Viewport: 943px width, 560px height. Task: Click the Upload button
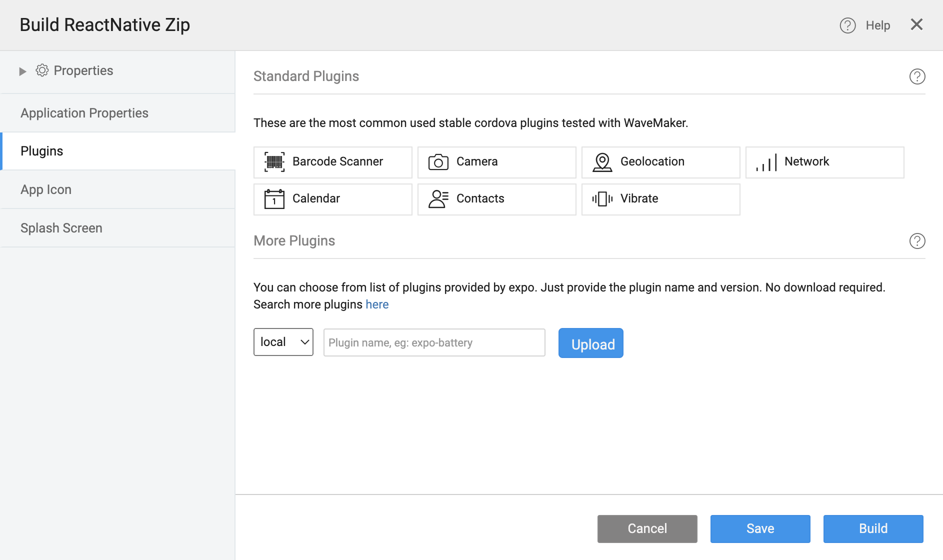[590, 343]
